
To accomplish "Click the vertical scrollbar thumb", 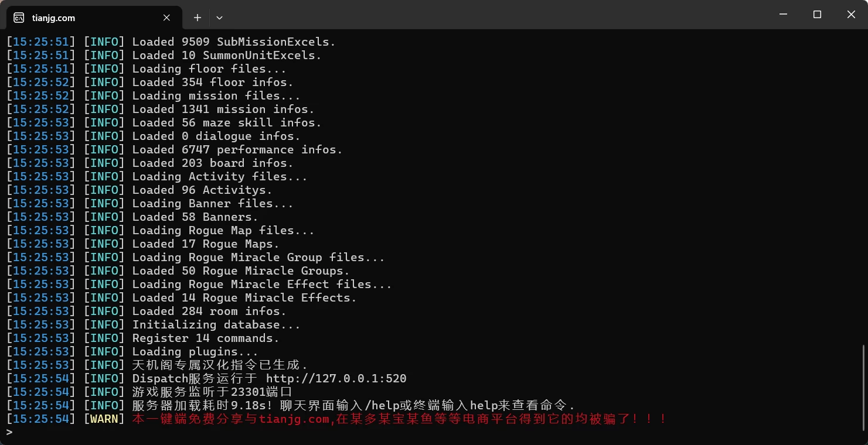I will point(864,388).
